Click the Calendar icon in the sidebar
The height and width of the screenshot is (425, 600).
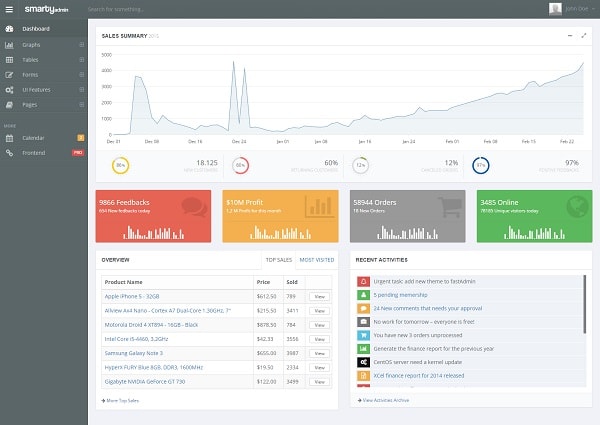click(x=10, y=136)
